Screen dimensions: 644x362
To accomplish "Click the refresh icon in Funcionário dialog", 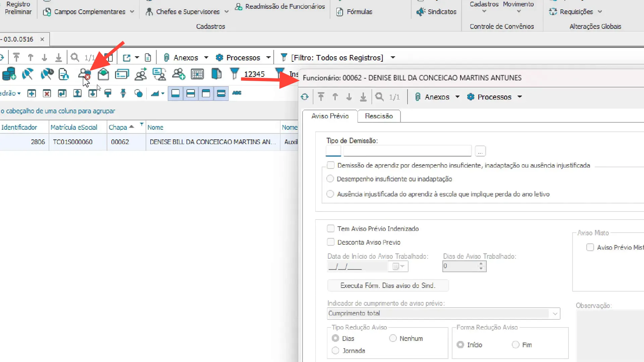I will [305, 97].
